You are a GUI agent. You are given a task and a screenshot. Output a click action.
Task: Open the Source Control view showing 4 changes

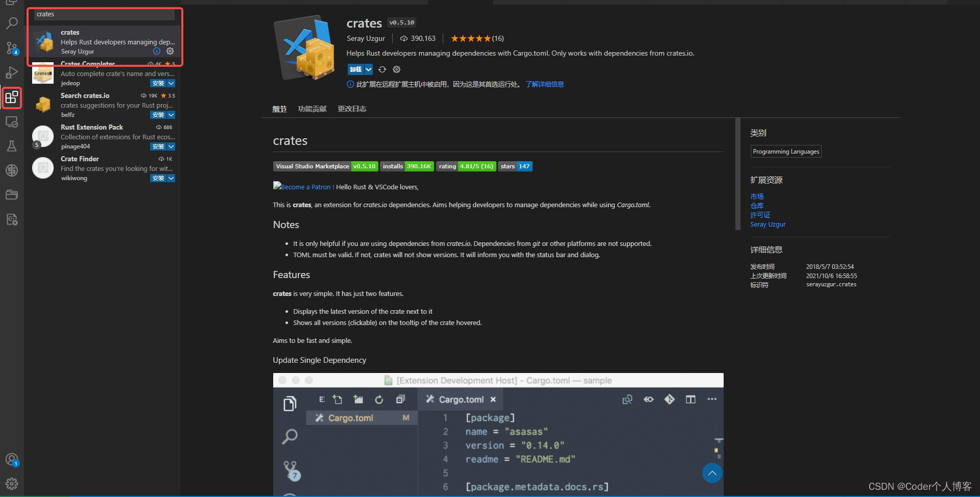tap(12, 48)
